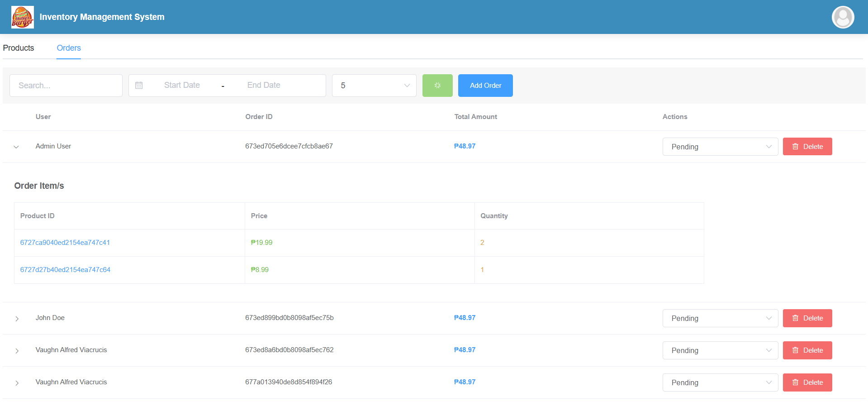Open the user profile avatar menu
868x411 pixels.
pos(842,17)
